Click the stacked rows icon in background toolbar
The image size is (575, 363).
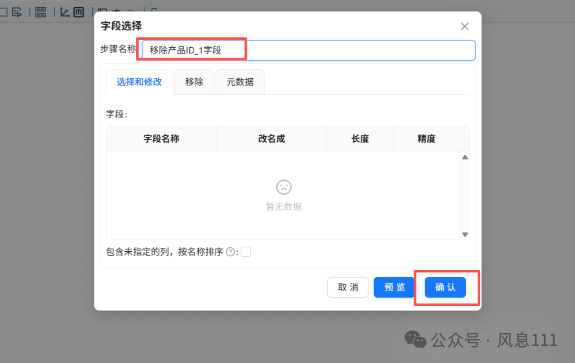(40, 12)
